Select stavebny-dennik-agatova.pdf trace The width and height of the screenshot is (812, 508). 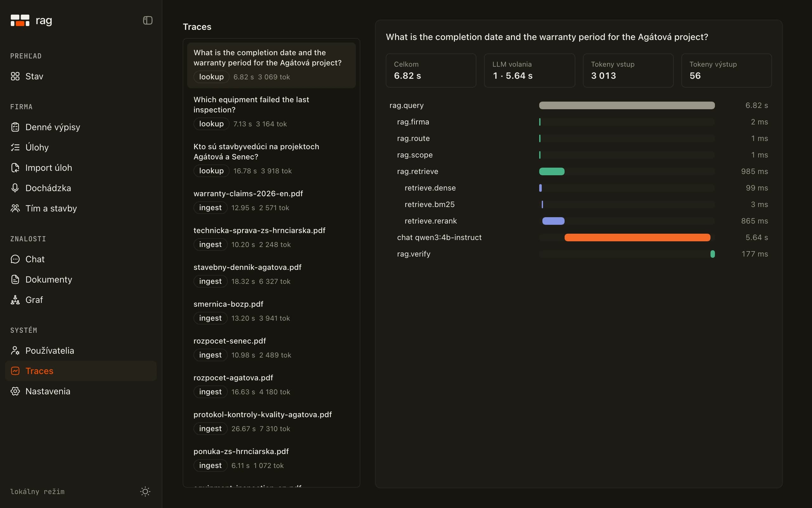[x=272, y=275]
